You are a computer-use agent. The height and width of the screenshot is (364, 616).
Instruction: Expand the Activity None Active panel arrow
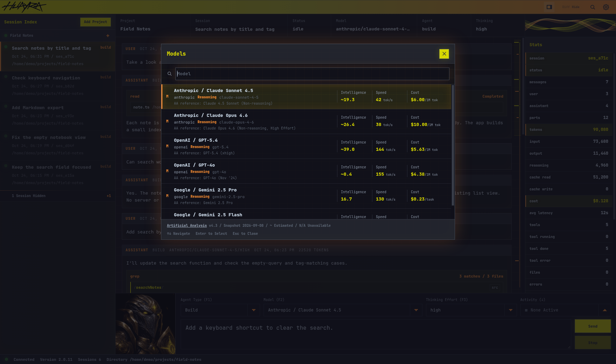click(x=605, y=310)
